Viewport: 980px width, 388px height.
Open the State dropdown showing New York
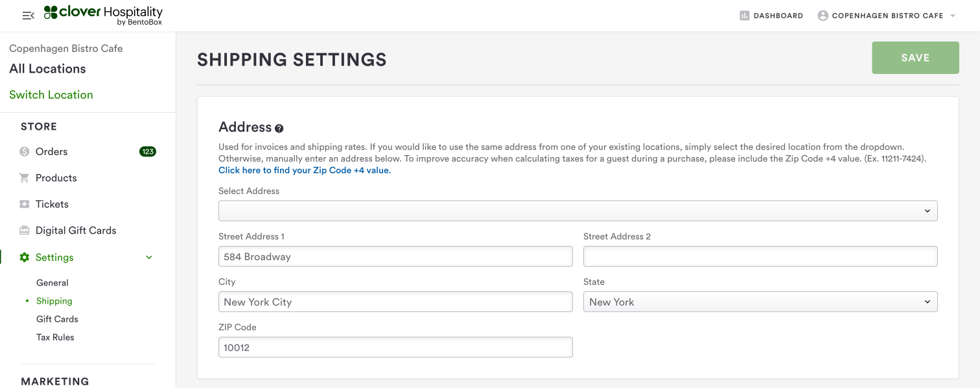pos(760,302)
